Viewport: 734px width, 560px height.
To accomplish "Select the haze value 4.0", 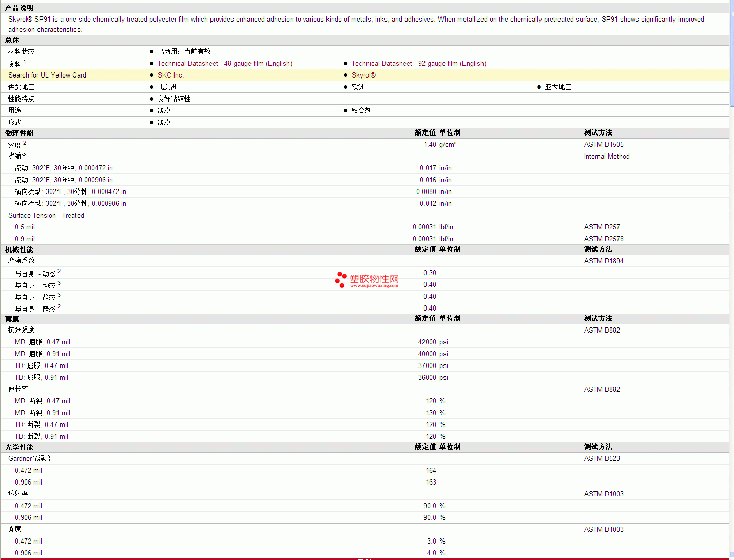I will coord(432,553).
